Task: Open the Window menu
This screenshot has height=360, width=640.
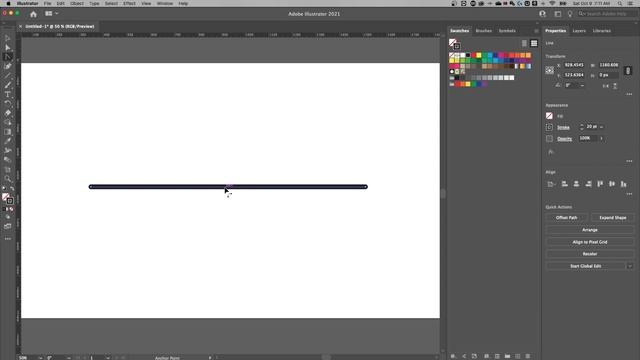Action: [x=164, y=3]
